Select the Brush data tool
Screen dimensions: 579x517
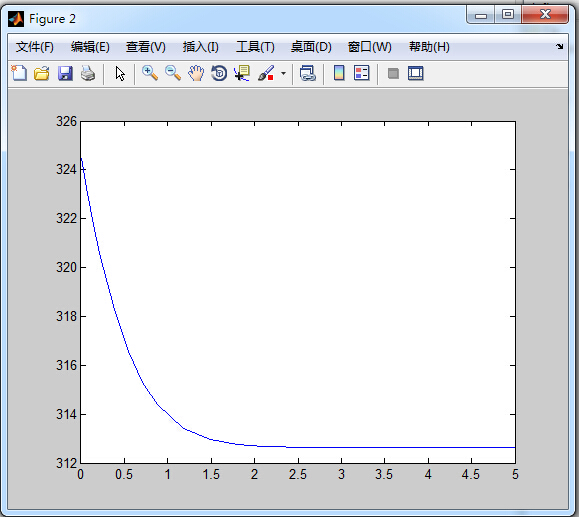coord(266,73)
